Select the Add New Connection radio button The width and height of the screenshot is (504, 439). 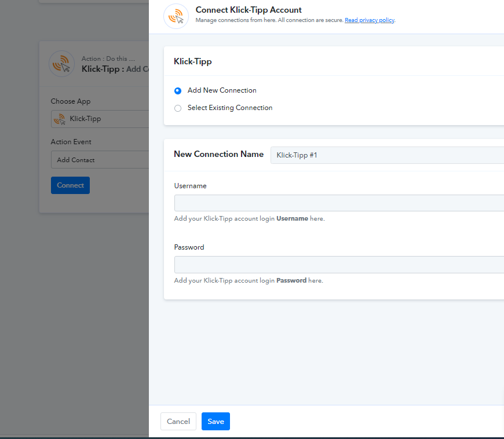pos(178,90)
